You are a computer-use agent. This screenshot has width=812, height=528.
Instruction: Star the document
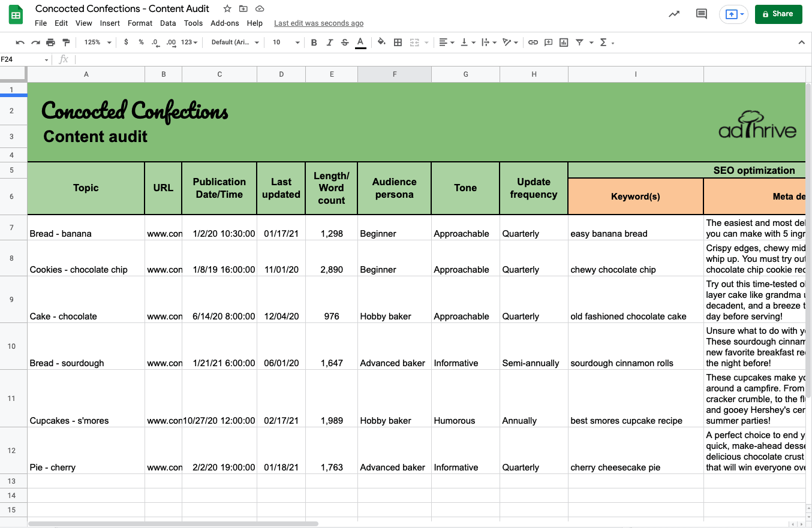coord(227,8)
